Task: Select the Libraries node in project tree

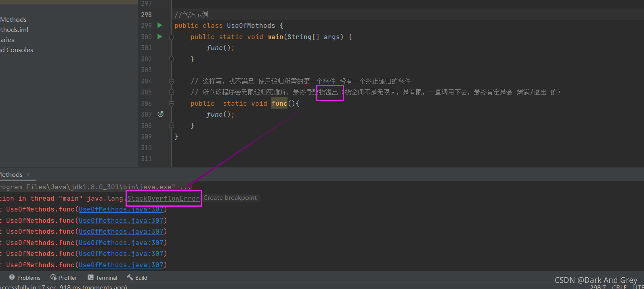Action: (x=7, y=40)
